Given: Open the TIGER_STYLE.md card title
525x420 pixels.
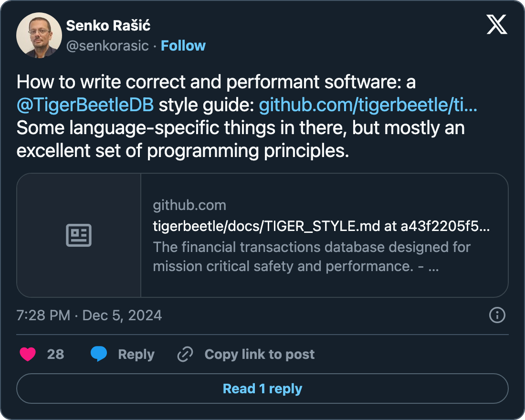Looking at the screenshot, I should [x=321, y=227].
